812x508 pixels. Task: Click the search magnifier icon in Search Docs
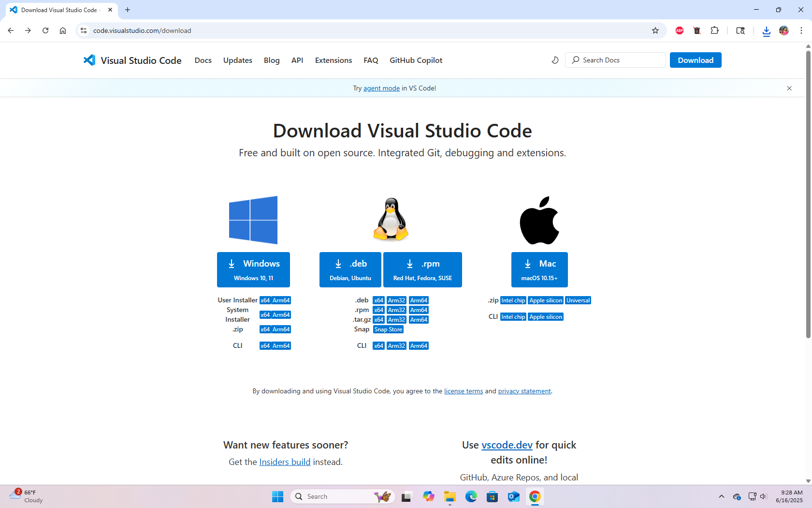click(575, 60)
